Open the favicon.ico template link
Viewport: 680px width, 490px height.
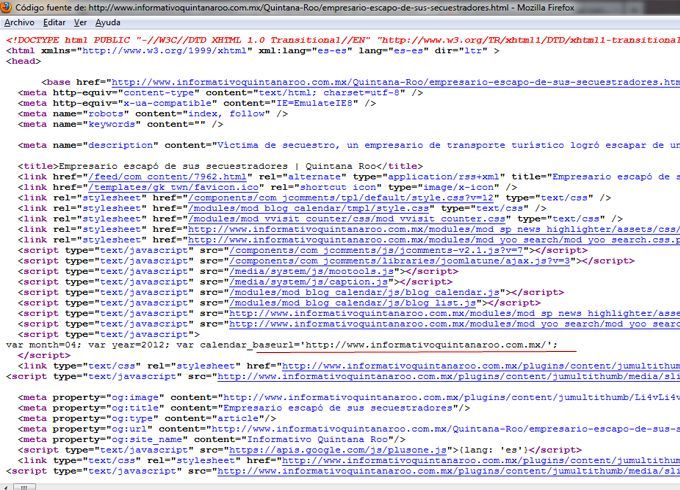pos(173,187)
